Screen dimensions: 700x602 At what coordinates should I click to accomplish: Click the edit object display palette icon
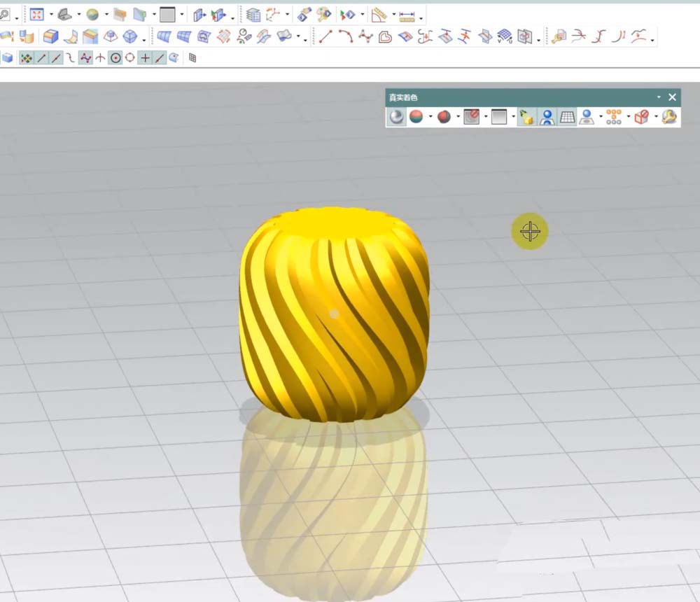pyautogui.click(x=323, y=15)
